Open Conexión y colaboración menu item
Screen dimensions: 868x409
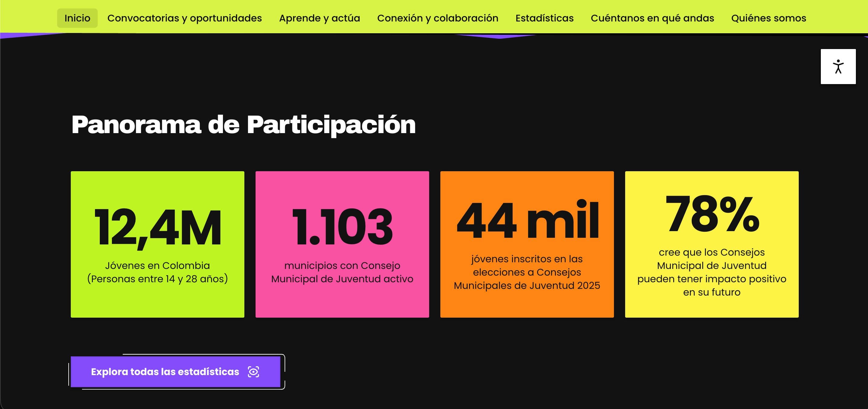(437, 18)
